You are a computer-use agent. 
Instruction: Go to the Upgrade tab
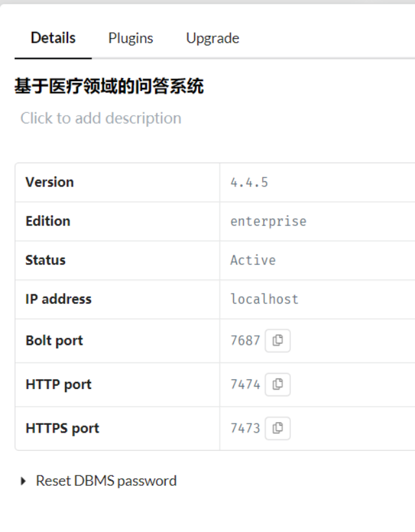(212, 38)
